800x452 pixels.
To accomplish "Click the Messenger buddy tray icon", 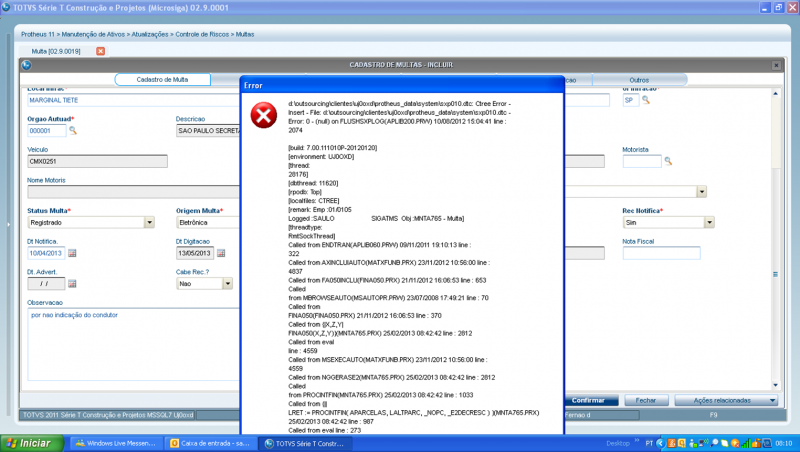I will [x=693, y=444].
